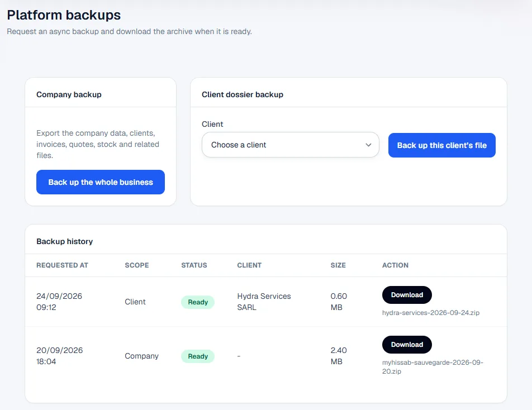Click the 2.40 MB size value

[x=339, y=356]
